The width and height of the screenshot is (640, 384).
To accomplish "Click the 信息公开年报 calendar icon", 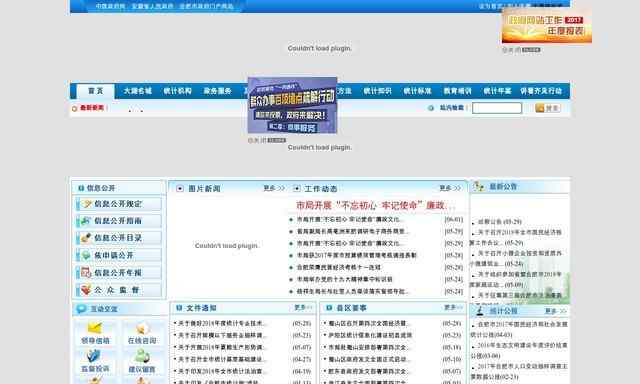I will point(86,273).
